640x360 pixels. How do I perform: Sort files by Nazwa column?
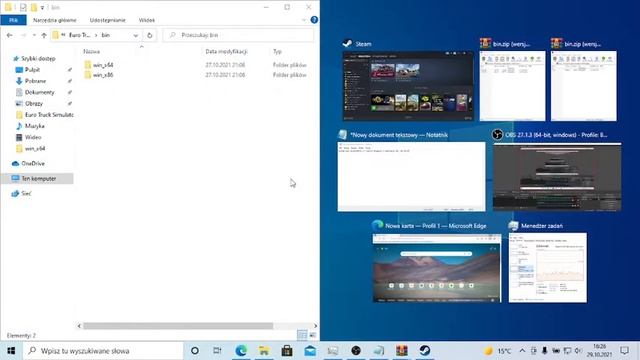[92, 51]
